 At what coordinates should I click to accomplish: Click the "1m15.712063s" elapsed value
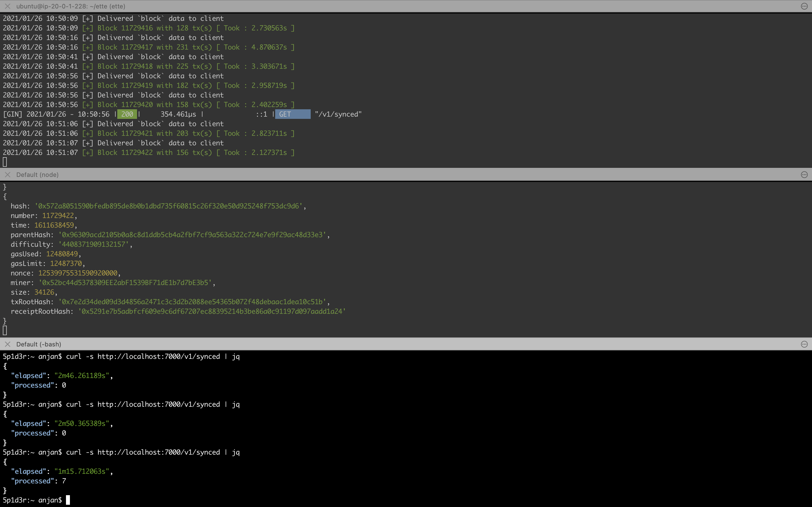tap(82, 472)
